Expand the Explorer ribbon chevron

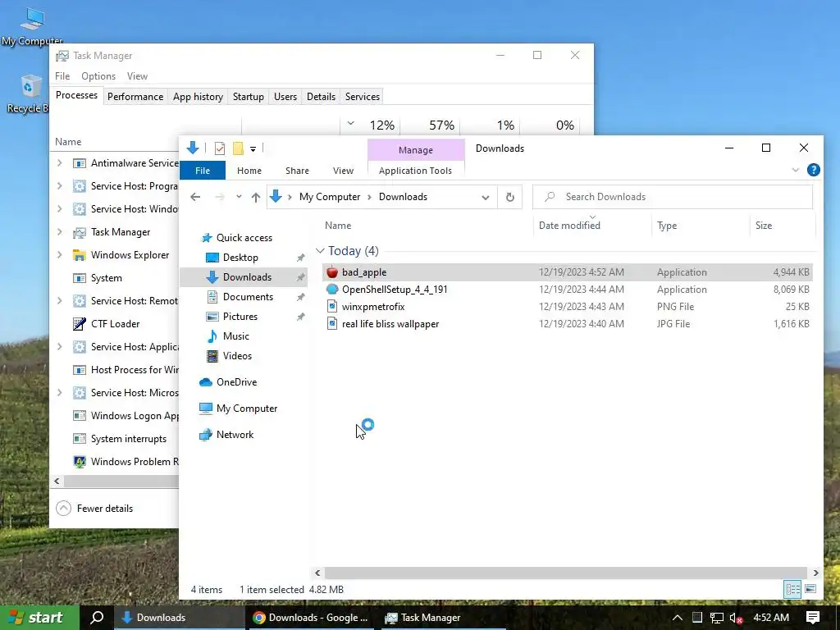(796, 171)
